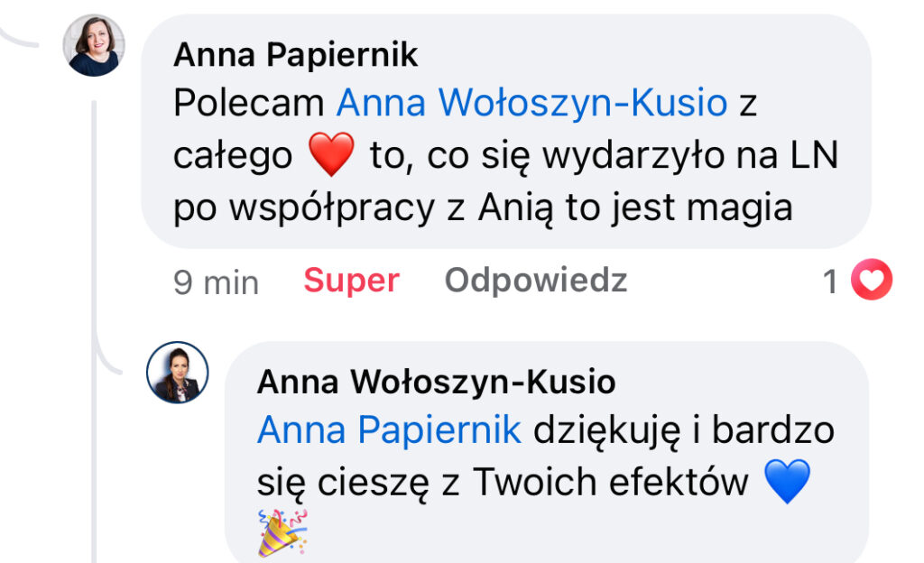Reply using the "Odpowiedz" button

point(536,281)
